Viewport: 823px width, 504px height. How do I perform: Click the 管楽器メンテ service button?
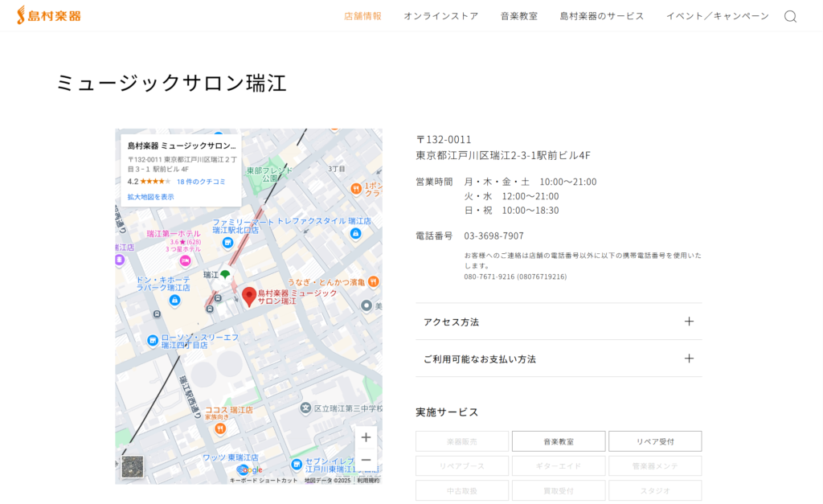pyautogui.click(x=655, y=466)
